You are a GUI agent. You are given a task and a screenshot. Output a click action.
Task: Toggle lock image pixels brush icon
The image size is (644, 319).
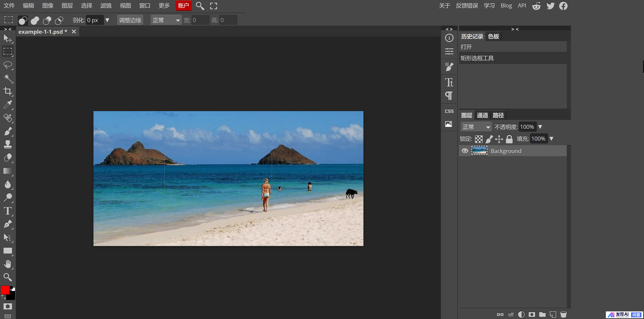pos(489,139)
